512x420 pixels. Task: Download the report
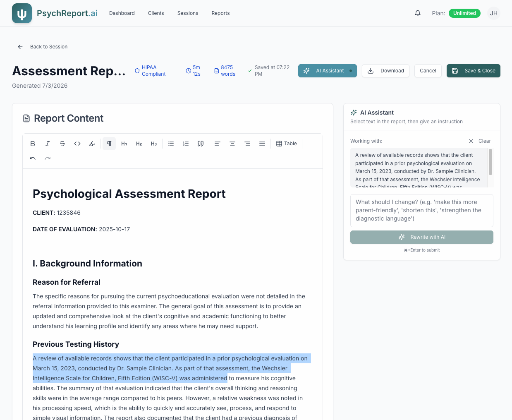386,71
